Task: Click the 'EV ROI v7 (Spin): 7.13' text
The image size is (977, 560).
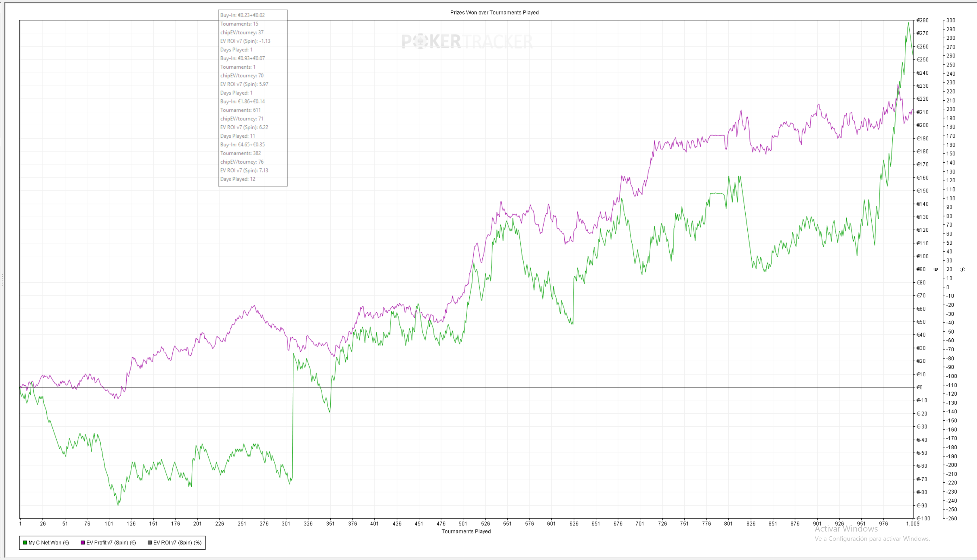Action: tap(244, 170)
